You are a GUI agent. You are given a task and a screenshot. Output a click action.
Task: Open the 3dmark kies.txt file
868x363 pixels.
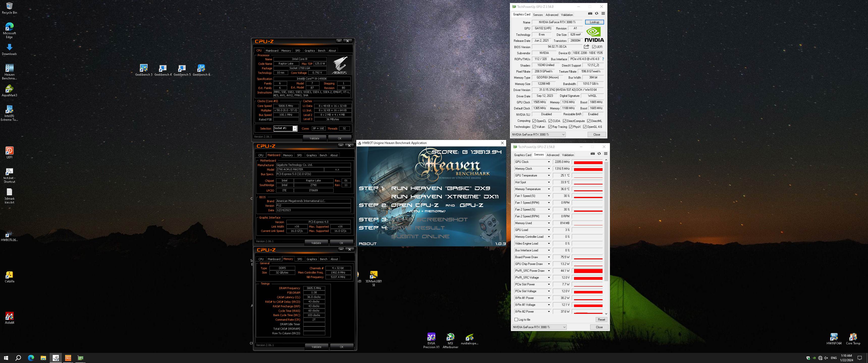pos(9,196)
